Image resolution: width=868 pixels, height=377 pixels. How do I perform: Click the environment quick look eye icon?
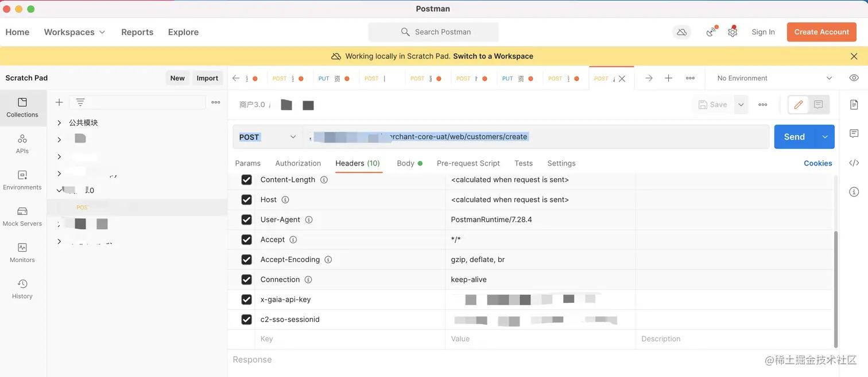point(854,78)
